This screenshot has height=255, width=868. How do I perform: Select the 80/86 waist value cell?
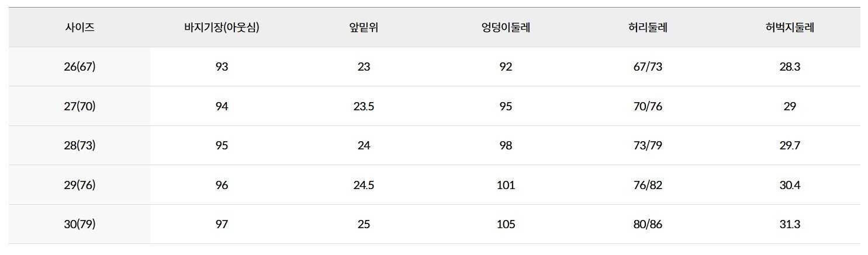(648, 224)
